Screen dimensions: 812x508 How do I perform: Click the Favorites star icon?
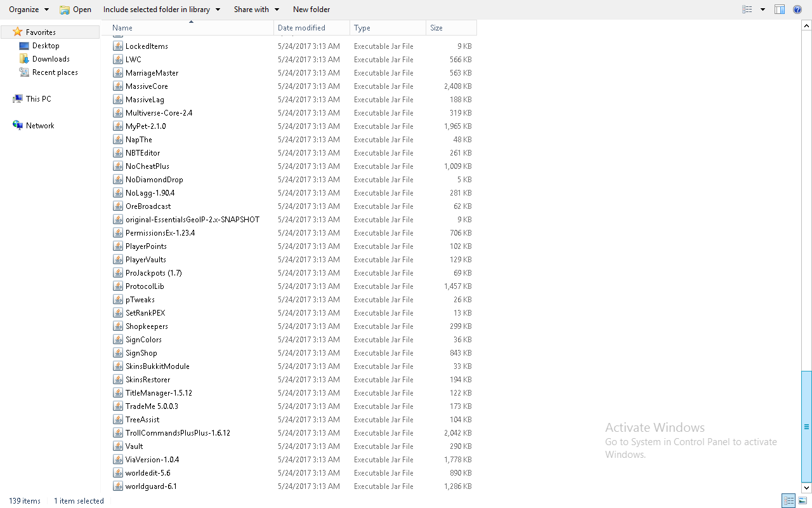coord(18,32)
